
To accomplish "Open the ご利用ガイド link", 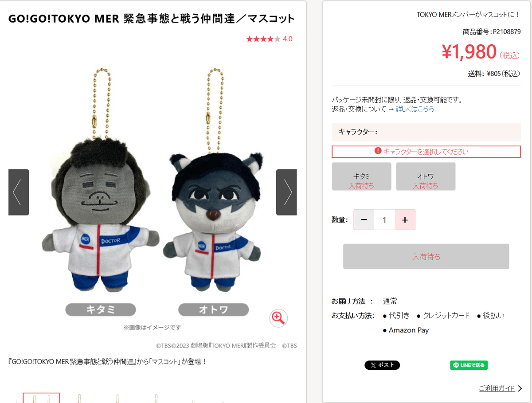I will [497, 388].
